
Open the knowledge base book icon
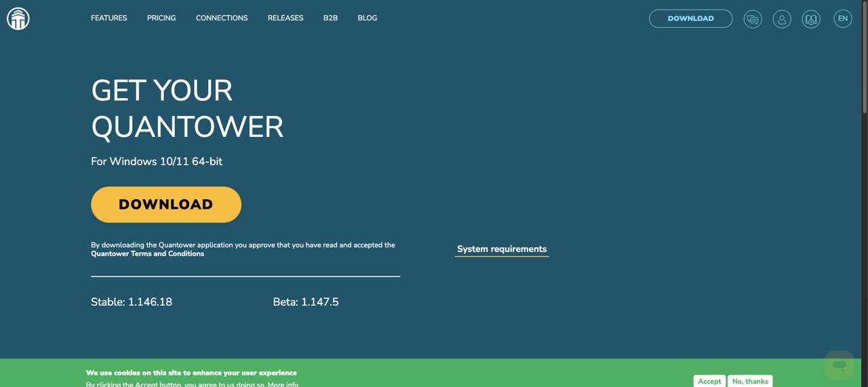point(811,19)
